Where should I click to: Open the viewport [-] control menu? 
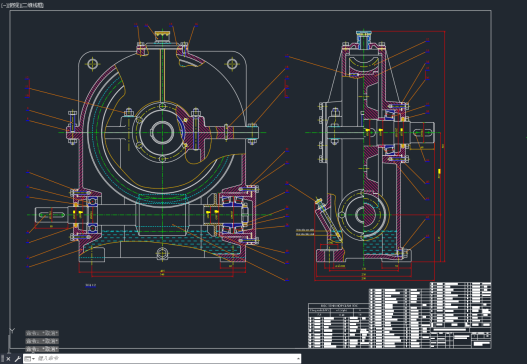click(x=4, y=5)
